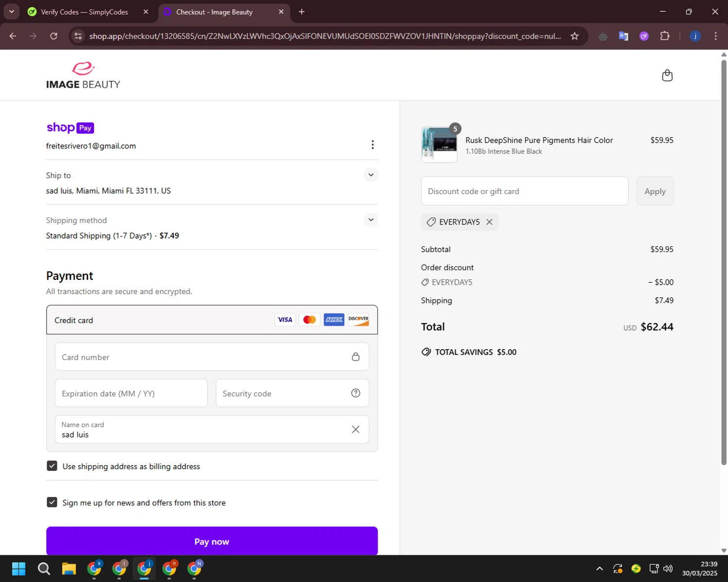Screen dimensions: 728x582
Task: Click the Rusk DeepShine Pure Pigments product name
Action: 539,140
